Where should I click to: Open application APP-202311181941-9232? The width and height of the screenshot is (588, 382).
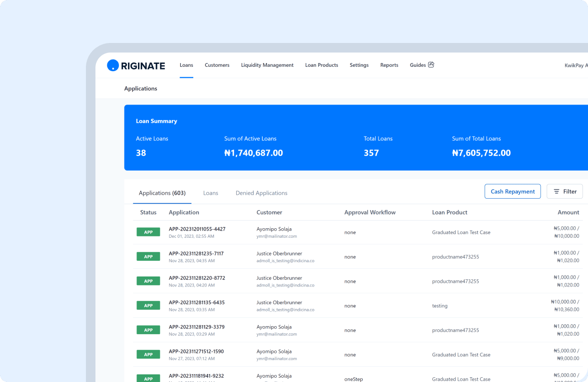[196, 376]
